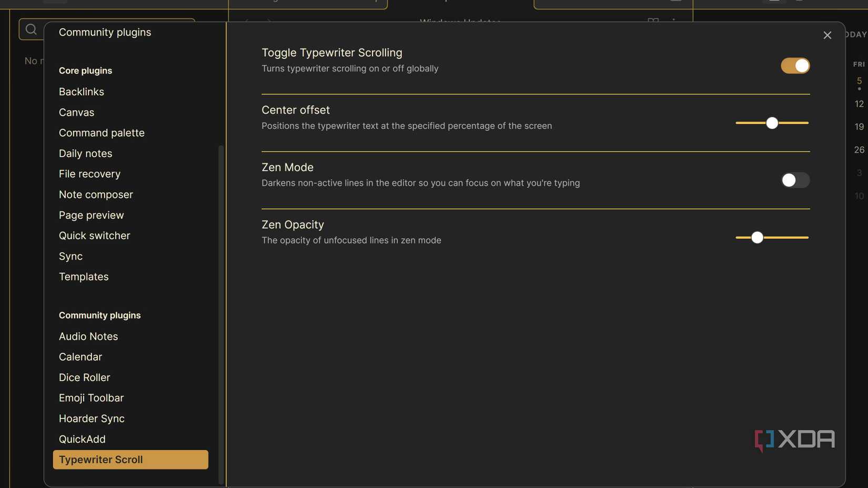The image size is (868, 488).
Task: Disable Toggle Typewriter Scrolling switch
Action: 795,66
